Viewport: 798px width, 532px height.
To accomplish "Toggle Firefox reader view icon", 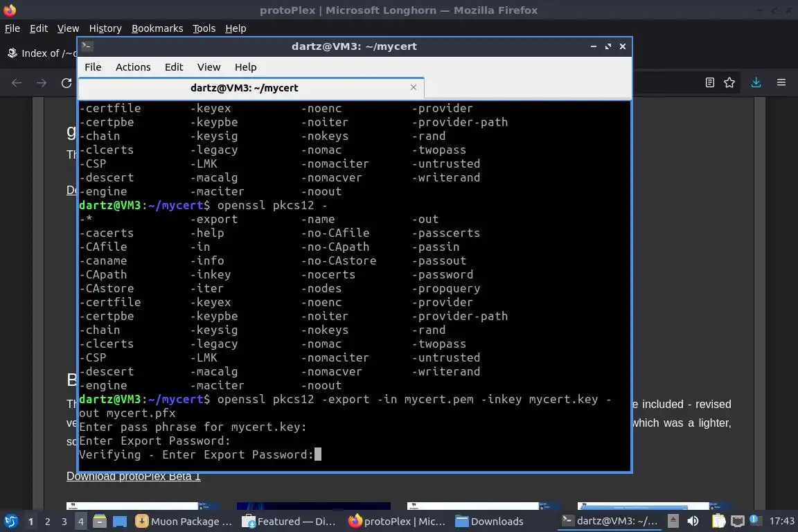I will (x=709, y=82).
